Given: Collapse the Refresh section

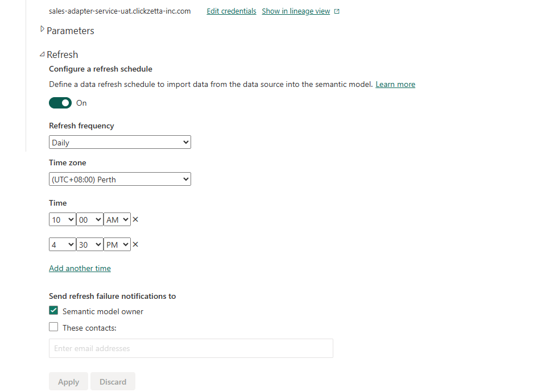Looking at the screenshot, I should [x=43, y=55].
